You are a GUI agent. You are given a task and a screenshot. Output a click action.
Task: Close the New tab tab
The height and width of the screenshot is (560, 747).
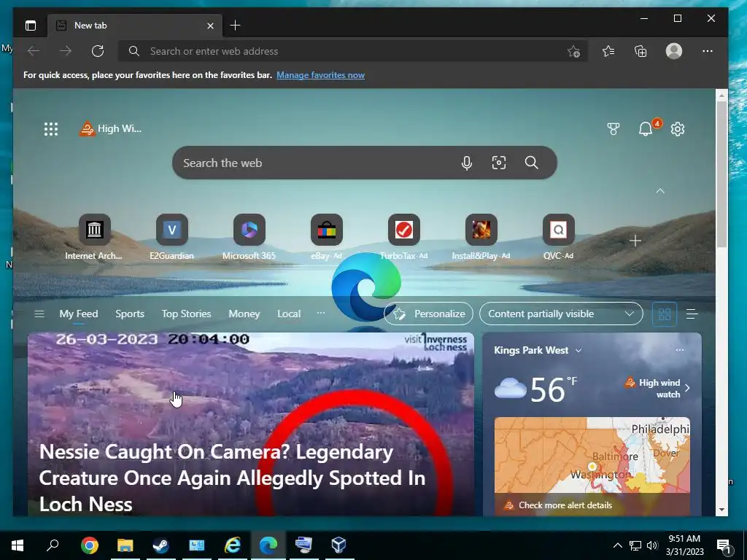point(210,26)
